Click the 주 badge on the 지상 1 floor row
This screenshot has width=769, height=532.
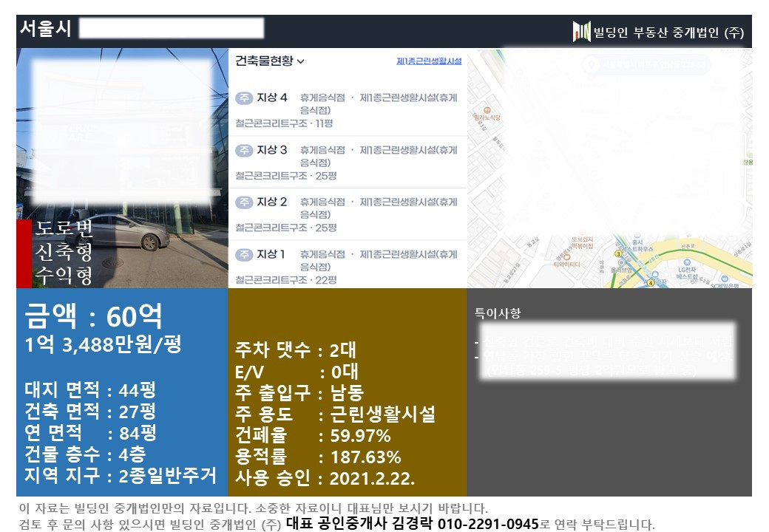(x=243, y=253)
